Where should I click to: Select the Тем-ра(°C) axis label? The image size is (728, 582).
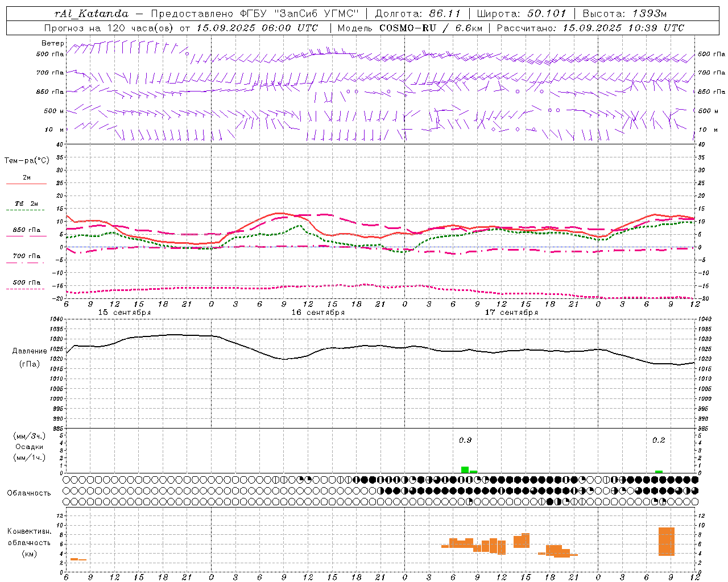point(27,161)
